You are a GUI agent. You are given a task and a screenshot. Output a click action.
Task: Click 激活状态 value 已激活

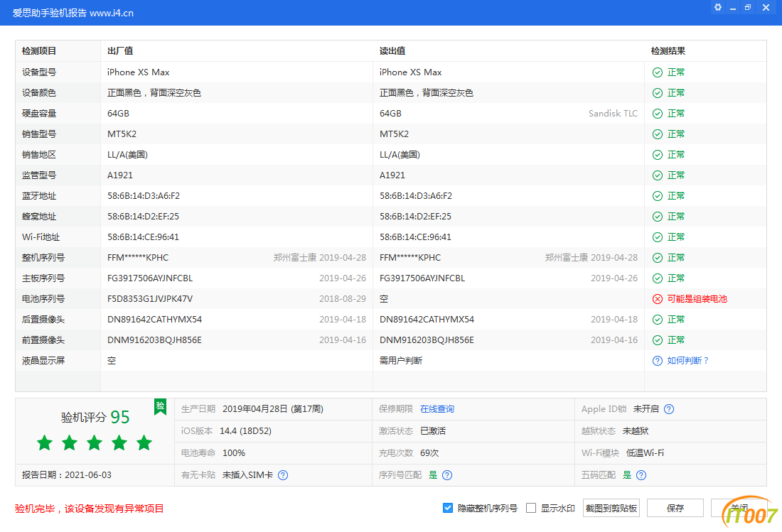(433, 431)
